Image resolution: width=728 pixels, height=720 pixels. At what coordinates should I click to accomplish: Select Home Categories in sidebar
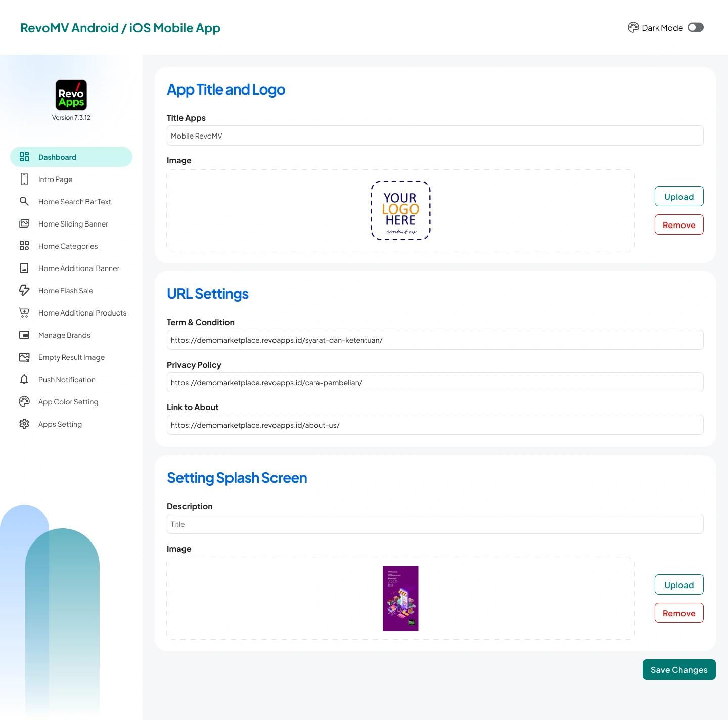(71, 246)
